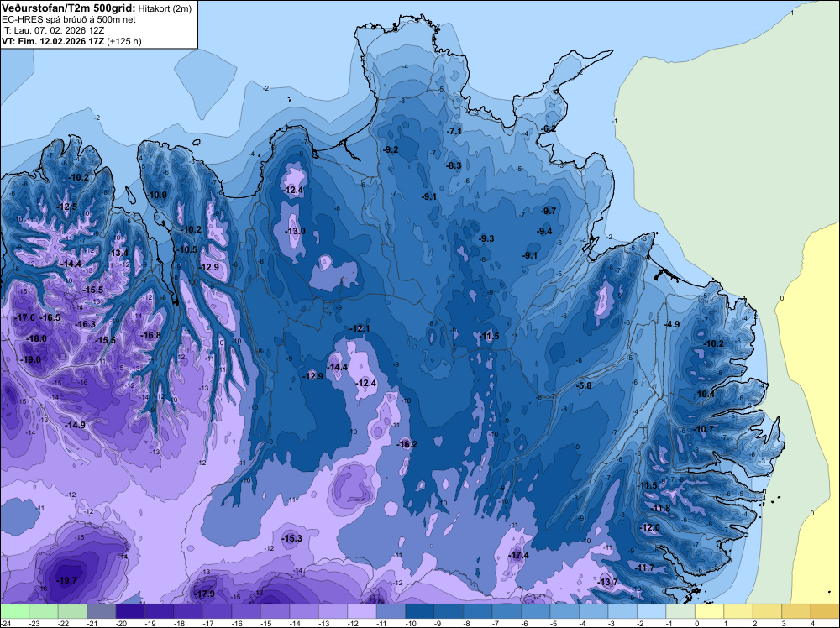
Task: Click the -10.5 temperature label
Action: click(x=187, y=249)
